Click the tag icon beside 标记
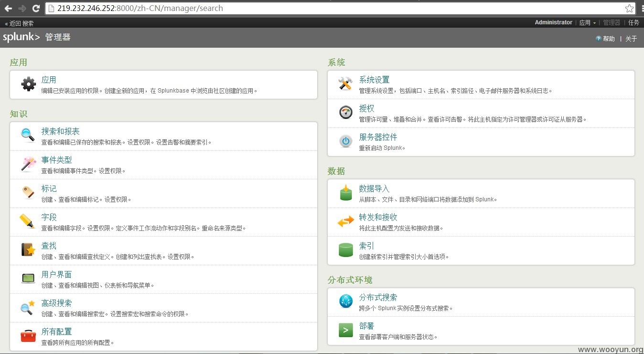 [28, 193]
